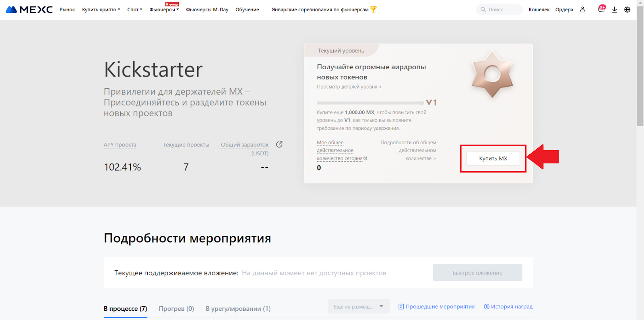Click inside the Поиск search field
This screenshot has width=644, height=320.
[499, 10]
